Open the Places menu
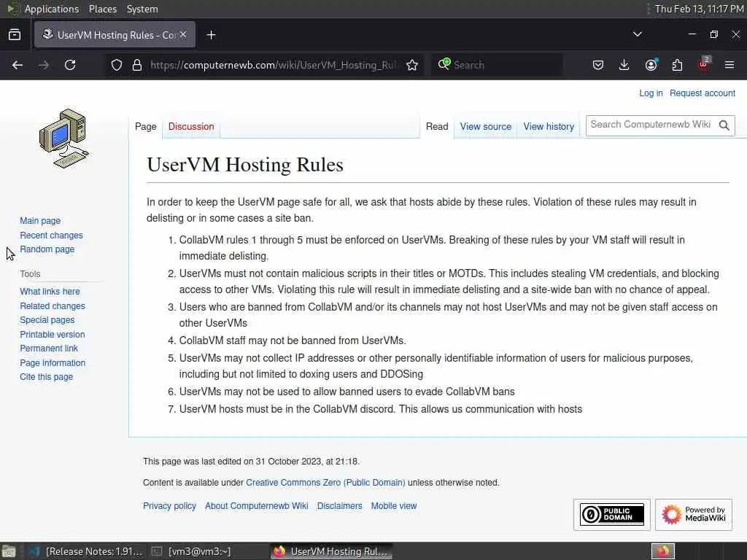This screenshot has height=560, width=747. point(102,9)
